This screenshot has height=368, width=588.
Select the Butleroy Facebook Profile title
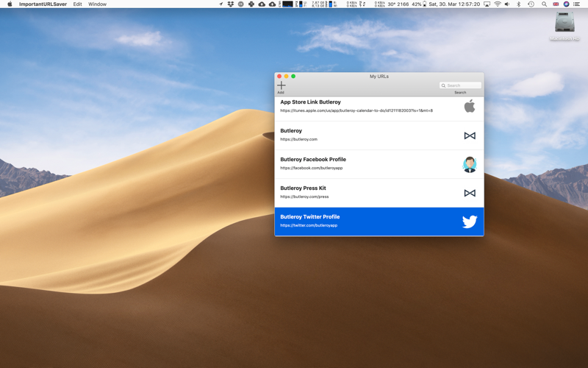312,160
